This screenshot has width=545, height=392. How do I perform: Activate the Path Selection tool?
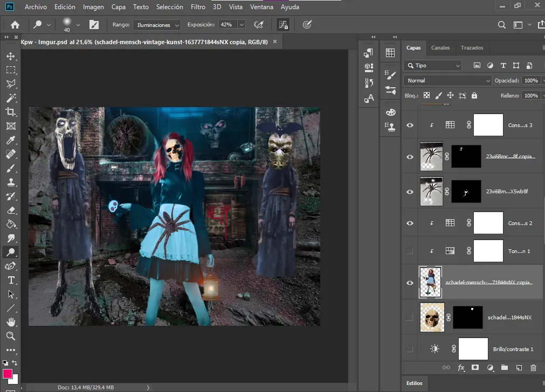(11, 295)
